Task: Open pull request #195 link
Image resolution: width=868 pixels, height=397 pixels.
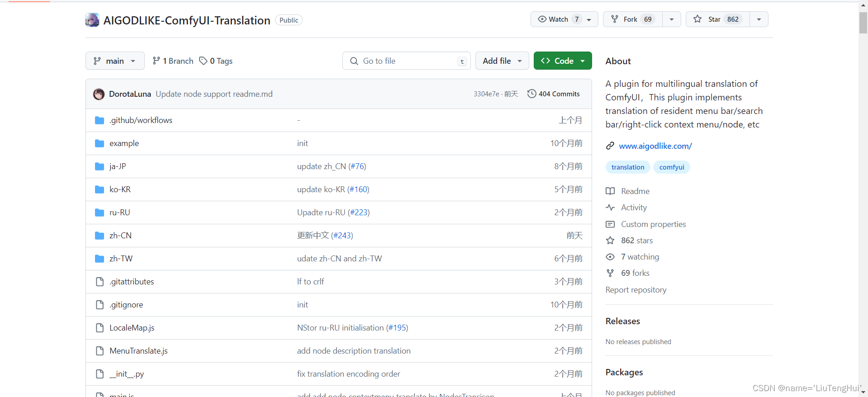Action: click(397, 328)
